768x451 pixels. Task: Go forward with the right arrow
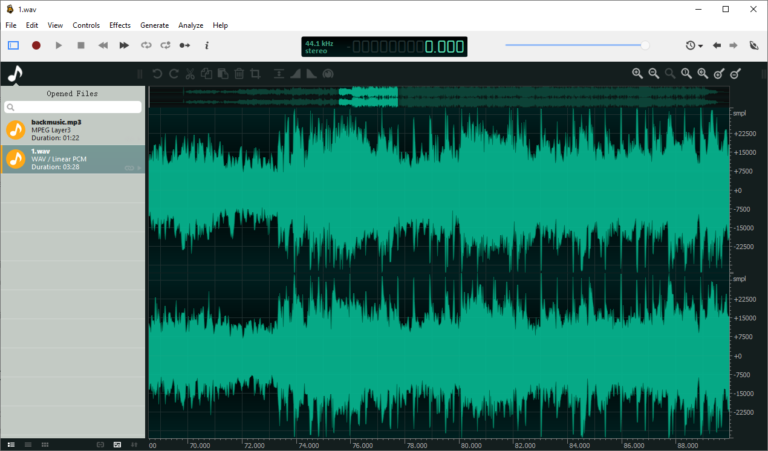(733, 45)
